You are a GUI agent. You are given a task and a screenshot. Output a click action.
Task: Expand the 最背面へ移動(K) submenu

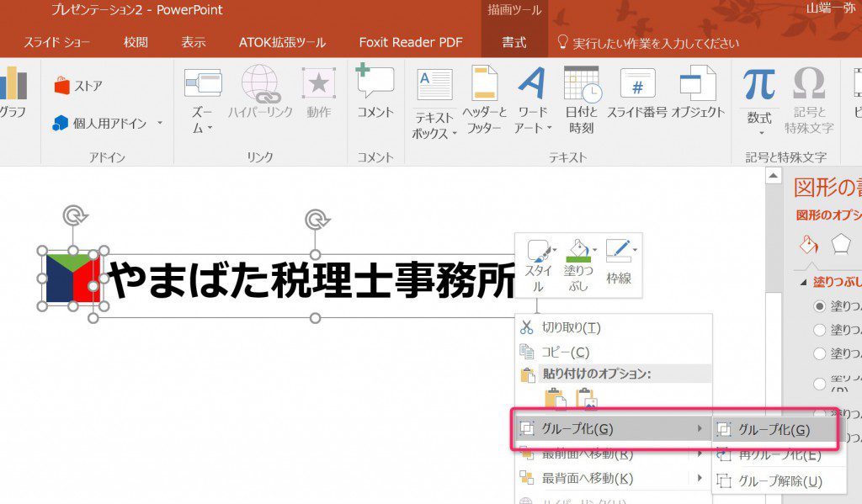coord(700,478)
